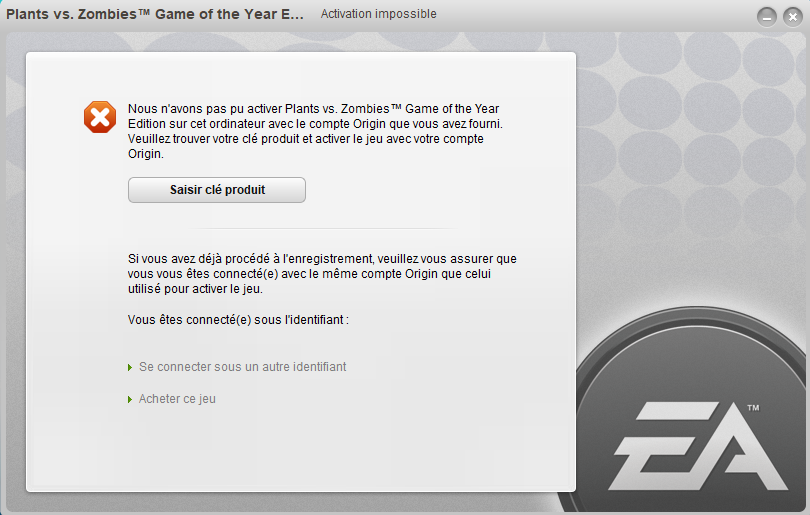810x515 pixels.
Task: Click green arrow next to Acheter ce jeu
Action: point(130,400)
